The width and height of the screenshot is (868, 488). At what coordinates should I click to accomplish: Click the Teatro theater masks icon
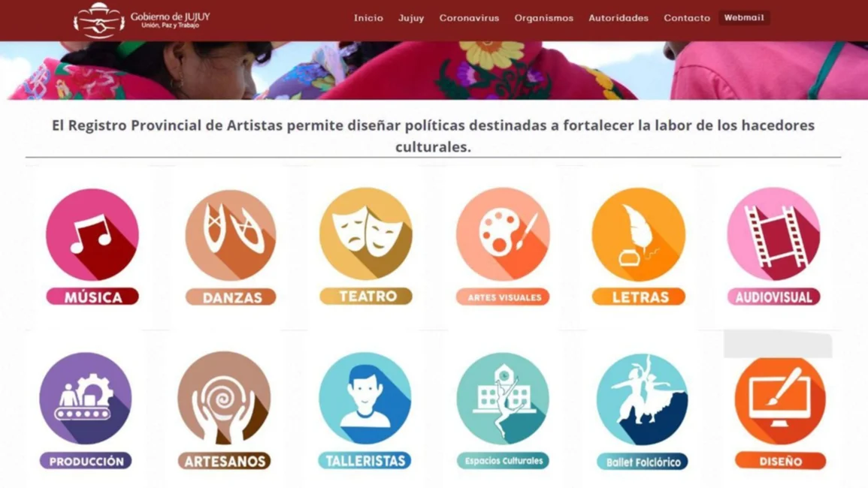(366, 233)
